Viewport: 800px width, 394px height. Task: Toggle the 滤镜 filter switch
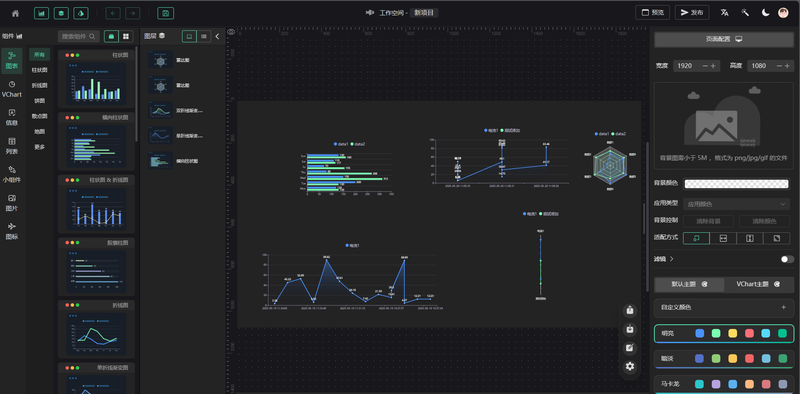(787, 259)
